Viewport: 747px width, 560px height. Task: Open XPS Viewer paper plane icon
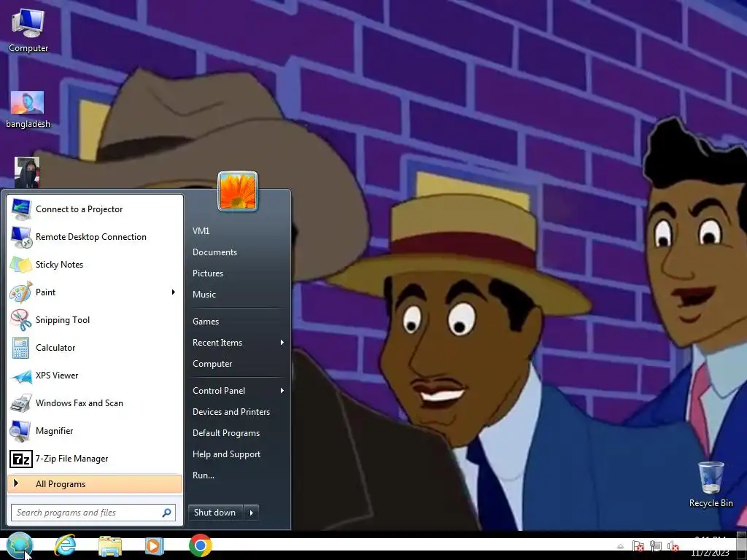coord(21,376)
